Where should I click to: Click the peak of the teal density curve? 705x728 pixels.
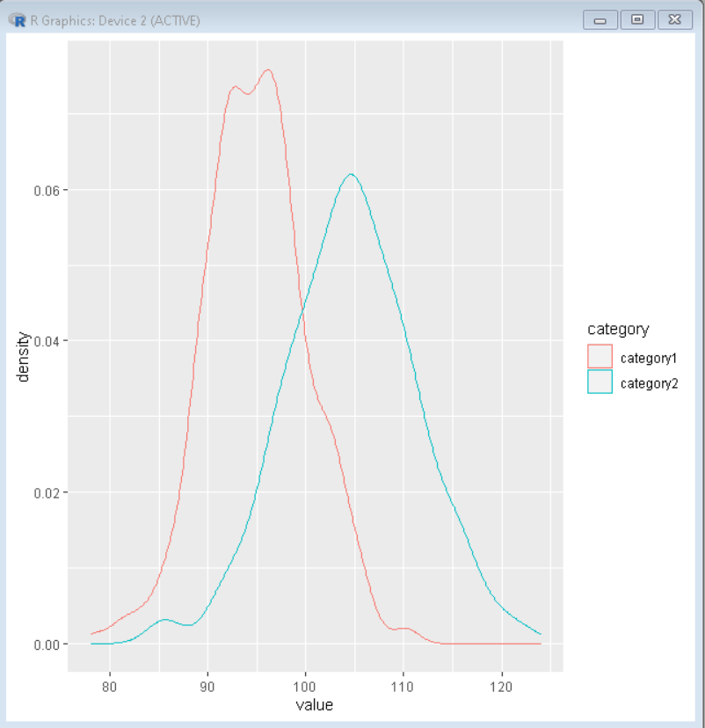point(350,174)
